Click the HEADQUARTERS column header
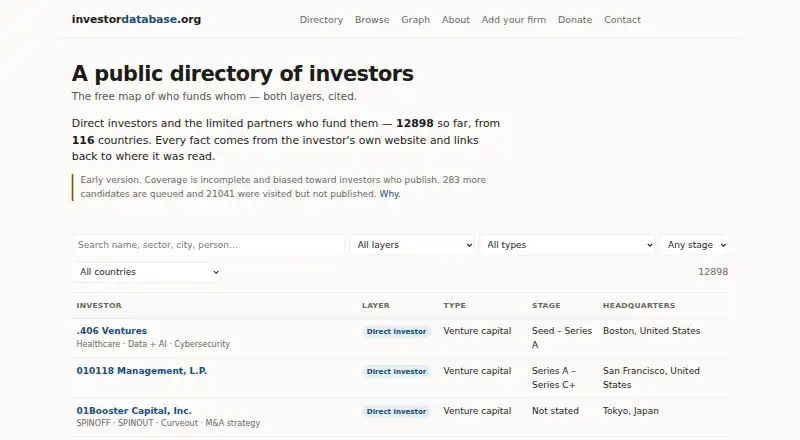800x440 pixels. pos(639,305)
